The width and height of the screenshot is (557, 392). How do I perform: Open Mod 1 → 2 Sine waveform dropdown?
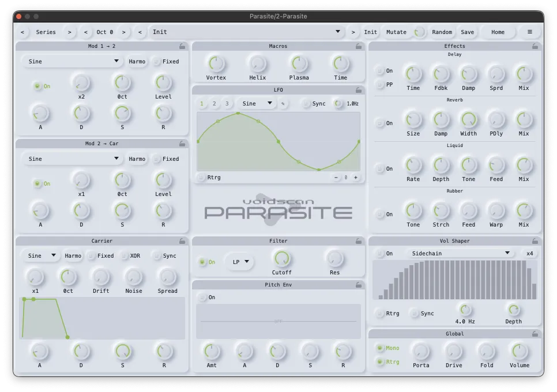tap(73, 62)
